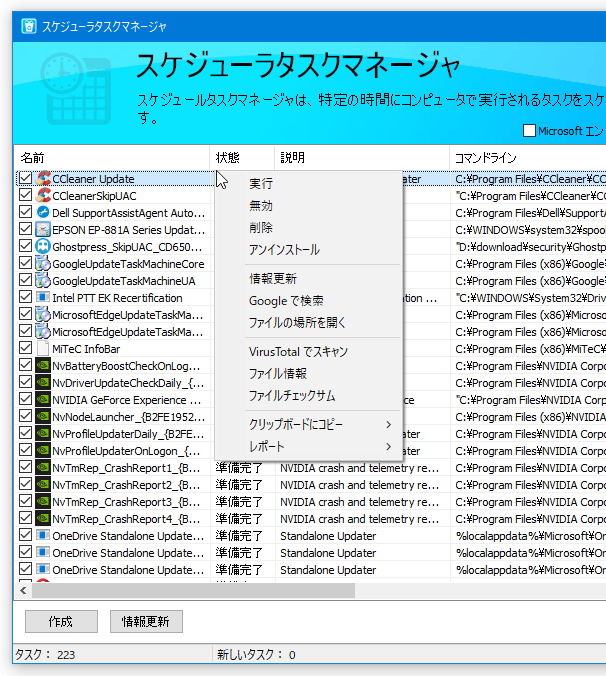
Task: Click the description of NvTmRep_CrashReport4
Action: [x=359, y=519]
